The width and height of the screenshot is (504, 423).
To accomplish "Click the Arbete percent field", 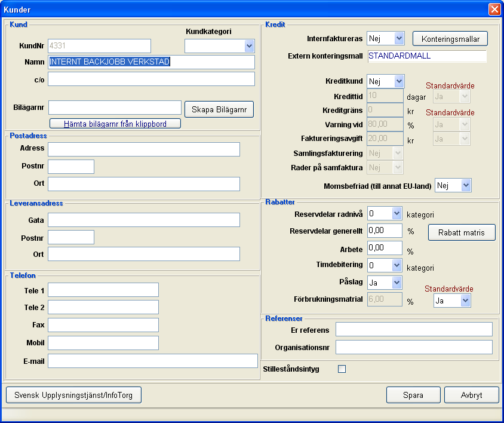I will (385, 248).
